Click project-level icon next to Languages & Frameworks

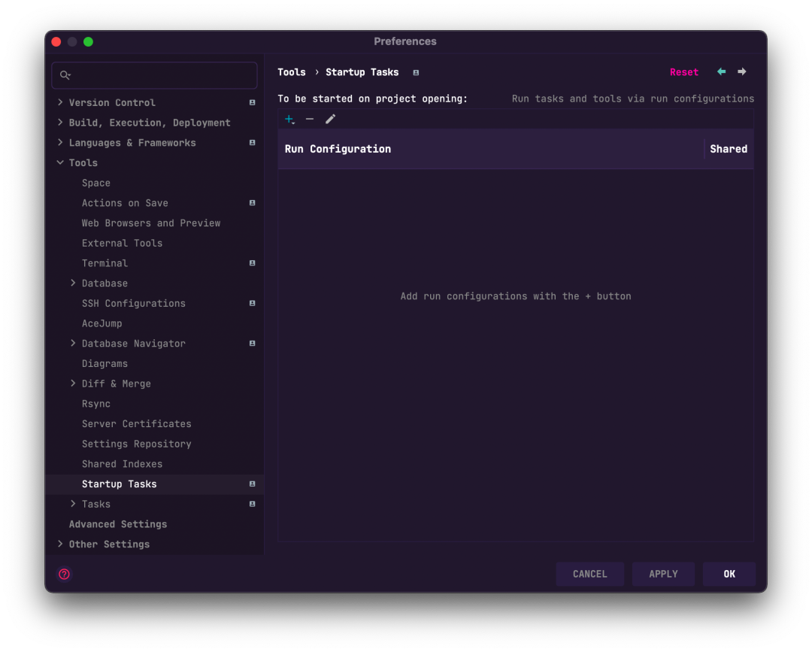252,142
